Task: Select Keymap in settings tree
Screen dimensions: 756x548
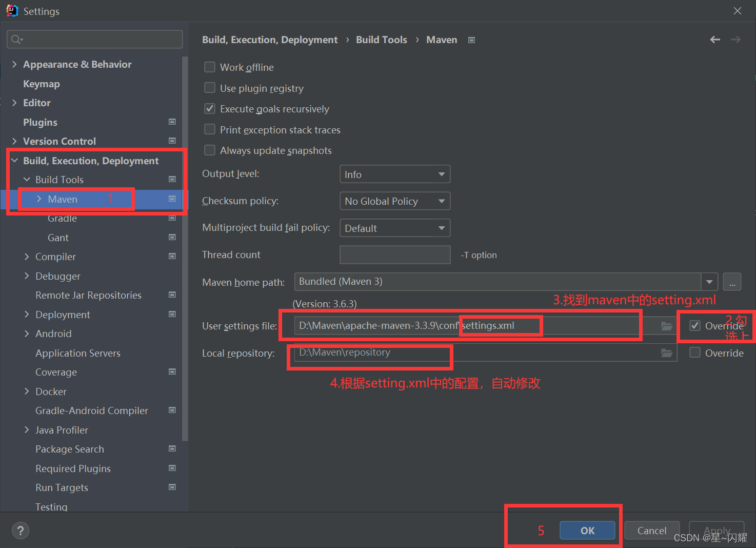Action: point(42,84)
